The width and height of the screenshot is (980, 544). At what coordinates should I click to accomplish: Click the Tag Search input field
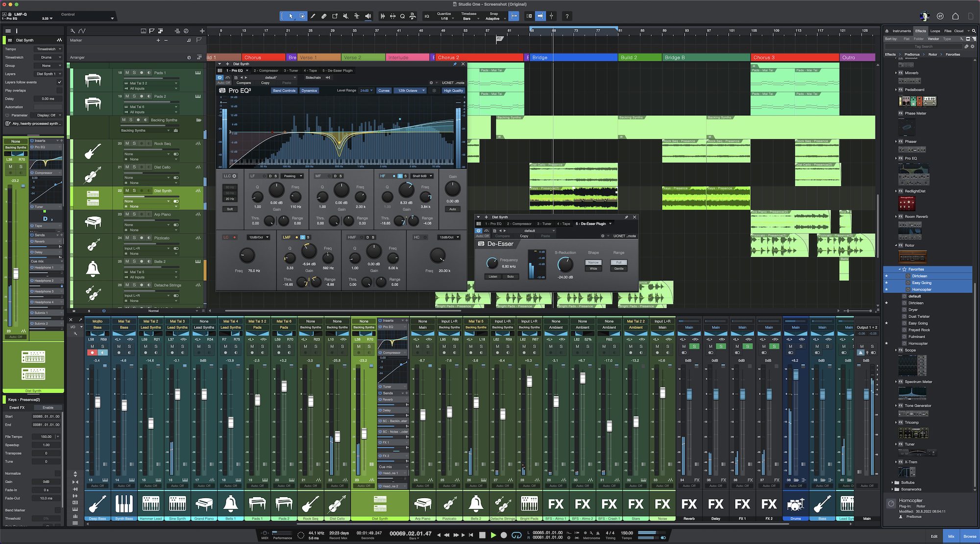click(923, 46)
